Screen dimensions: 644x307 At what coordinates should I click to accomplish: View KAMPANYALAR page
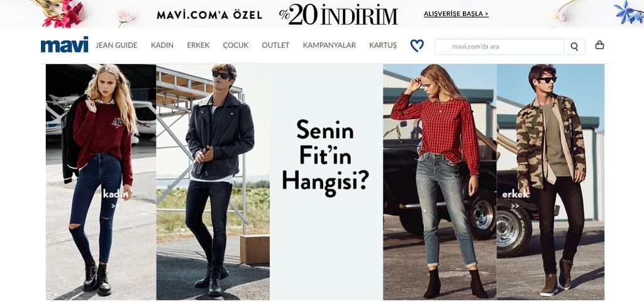(x=330, y=45)
